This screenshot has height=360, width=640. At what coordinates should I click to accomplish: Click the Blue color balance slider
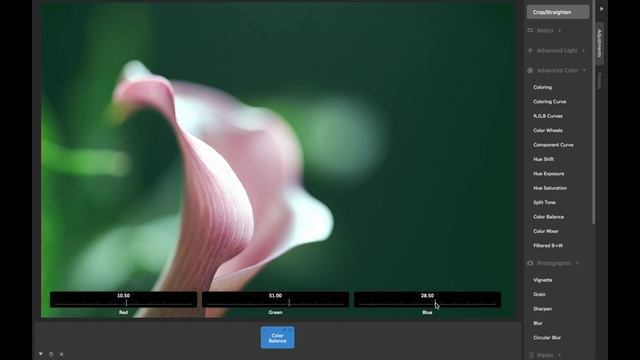(427, 300)
